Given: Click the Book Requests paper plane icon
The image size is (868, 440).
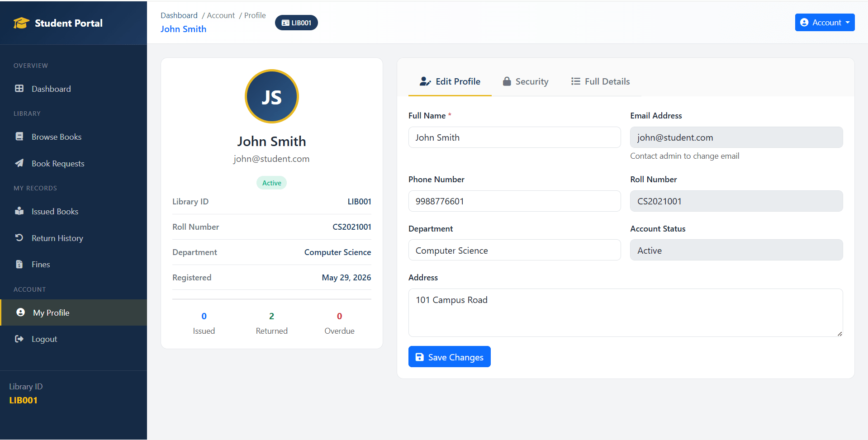Looking at the screenshot, I should tap(19, 163).
